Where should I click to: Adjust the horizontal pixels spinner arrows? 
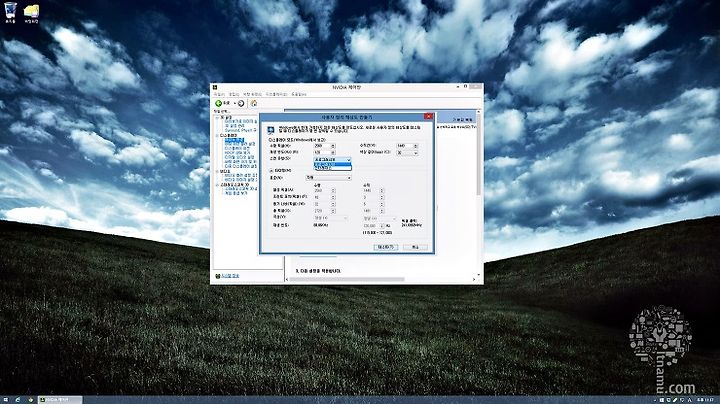click(333, 146)
